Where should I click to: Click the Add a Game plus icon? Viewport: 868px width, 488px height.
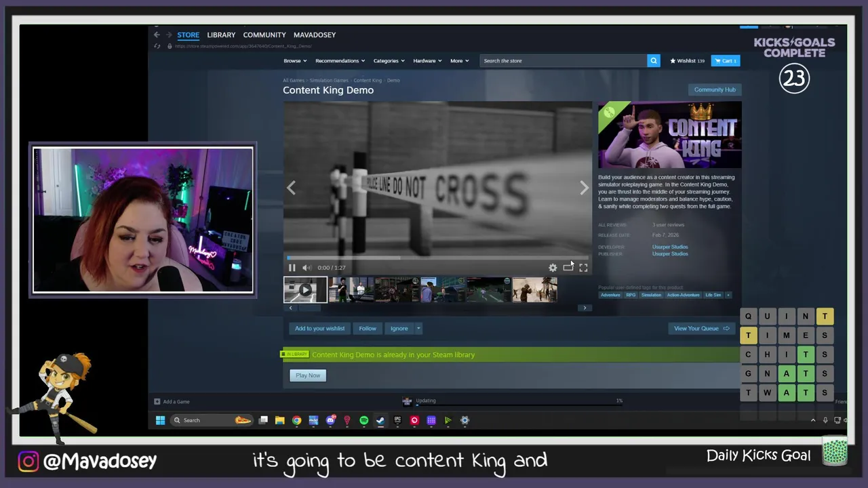click(x=157, y=402)
